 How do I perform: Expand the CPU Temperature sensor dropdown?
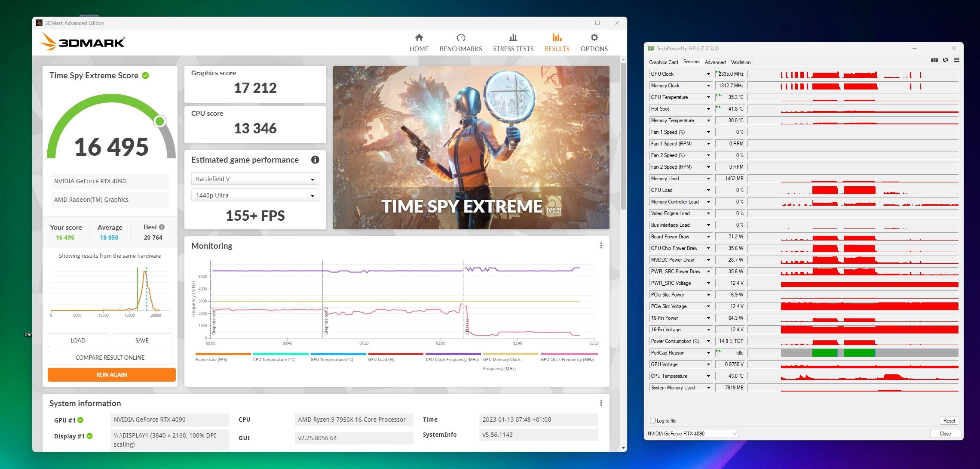708,376
